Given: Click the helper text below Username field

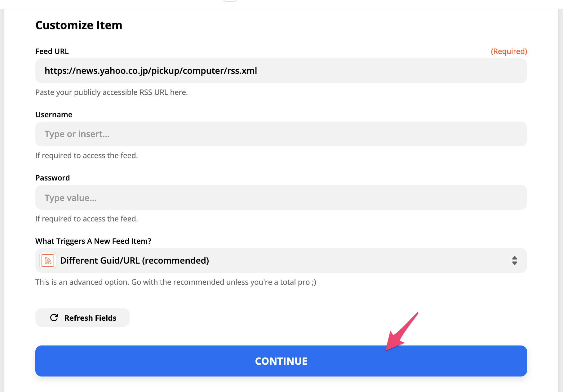Looking at the screenshot, I should point(86,155).
